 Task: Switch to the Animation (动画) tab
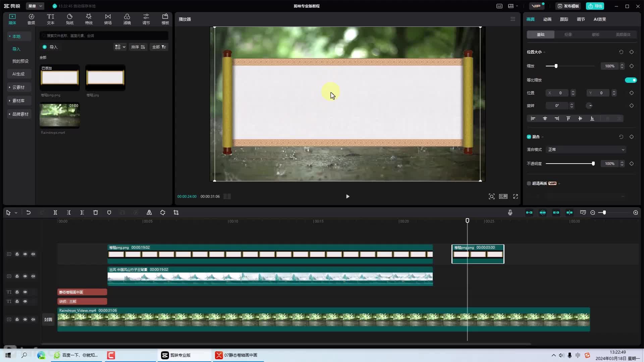pos(547,19)
